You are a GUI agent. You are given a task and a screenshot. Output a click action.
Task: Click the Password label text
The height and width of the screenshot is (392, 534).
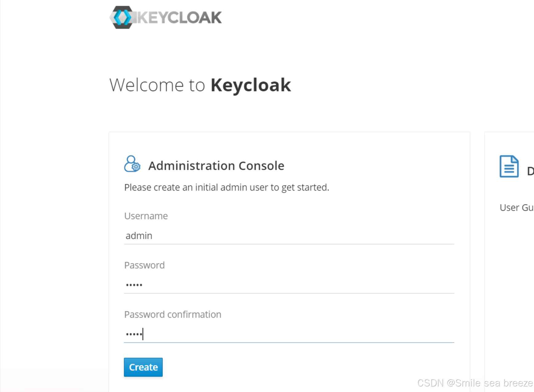click(144, 265)
